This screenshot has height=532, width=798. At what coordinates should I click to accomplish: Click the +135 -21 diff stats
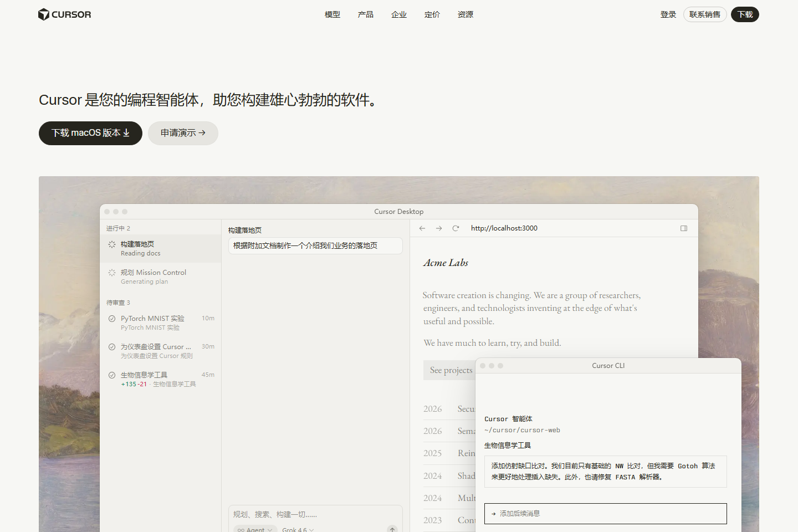tap(134, 384)
